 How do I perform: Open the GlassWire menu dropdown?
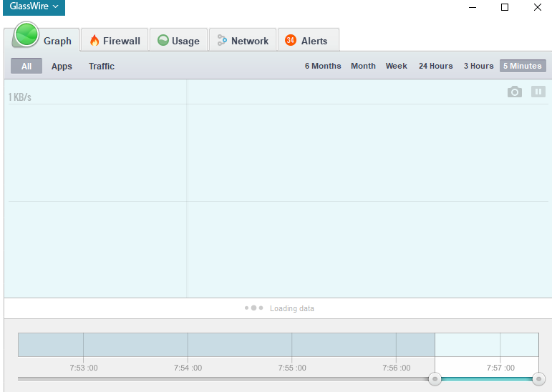pos(33,7)
